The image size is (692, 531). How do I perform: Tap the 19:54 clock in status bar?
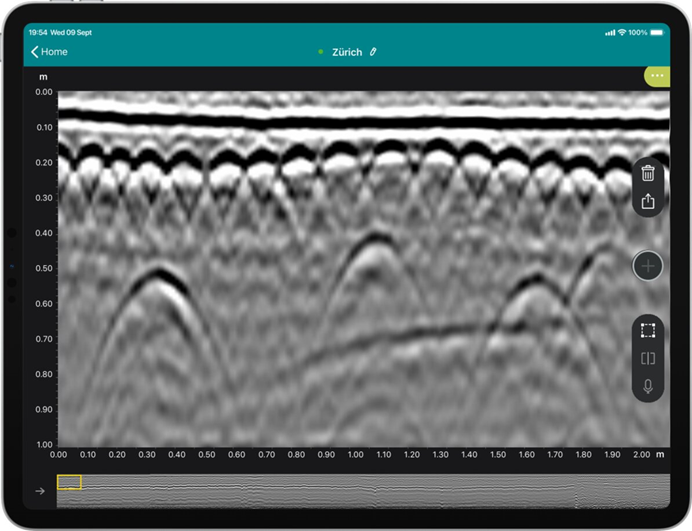coord(38,33)
